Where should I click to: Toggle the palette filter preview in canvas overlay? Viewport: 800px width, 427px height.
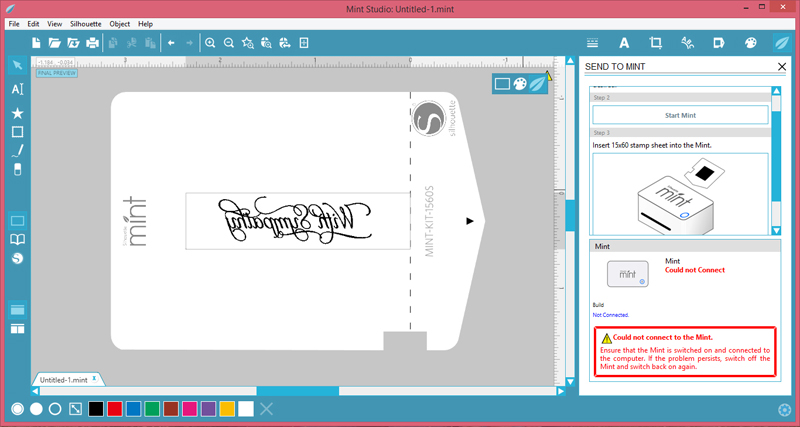click(519, 84)
